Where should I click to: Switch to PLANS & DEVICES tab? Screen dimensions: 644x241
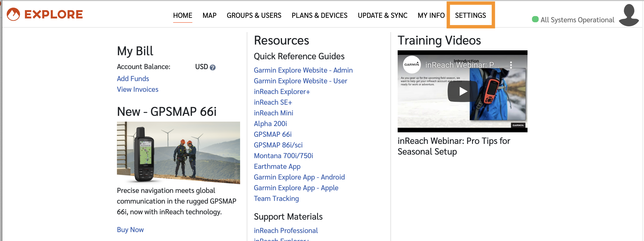[320, 15]
